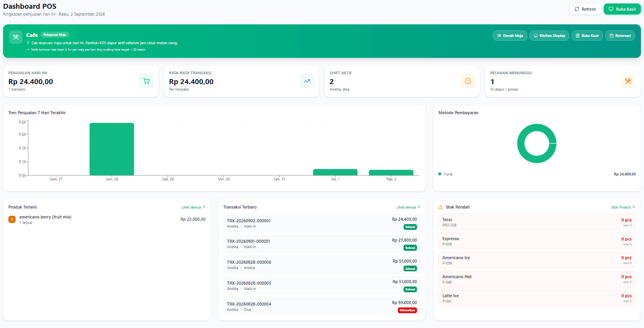
Task: Select the Americano Ice low stock item
Action: [x=537, y=260]
